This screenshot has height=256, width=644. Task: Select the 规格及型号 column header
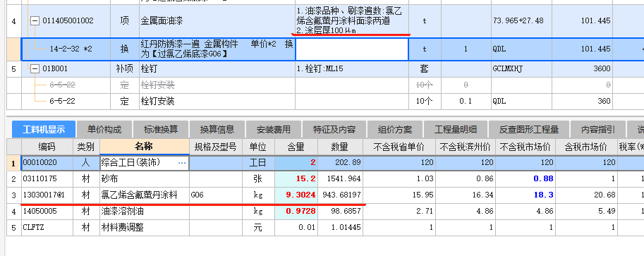(215, 147)
